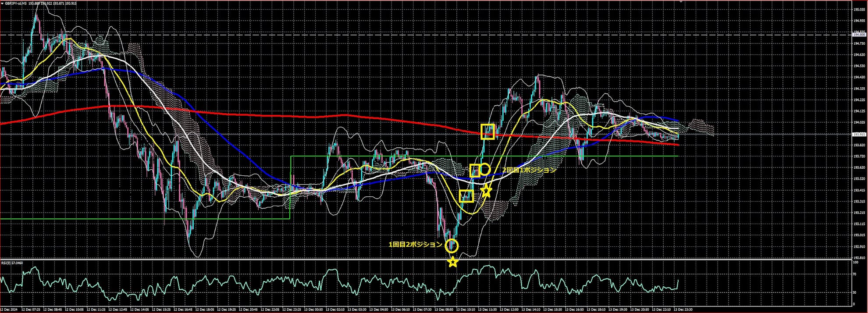Click yellow circle beside 2回目1ポジション label
The height and width of the screenshot is (313, 868).
484,169
